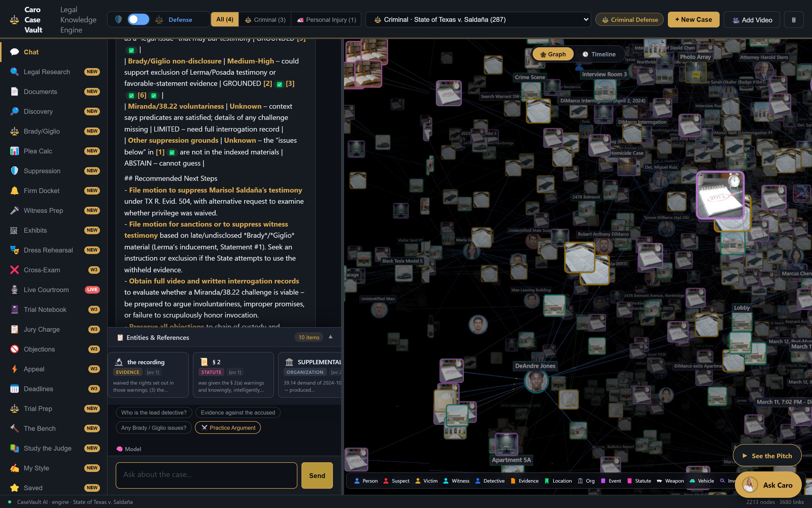Expand the Model selector section
The width and height of the screenshot is (812, 508).
[129, 449]
